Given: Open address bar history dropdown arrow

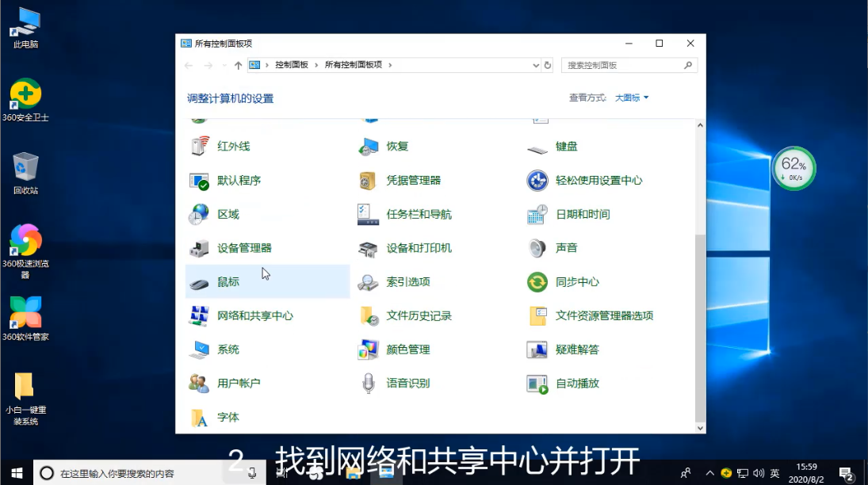Looking at the screenshot, I should [536, 65].
